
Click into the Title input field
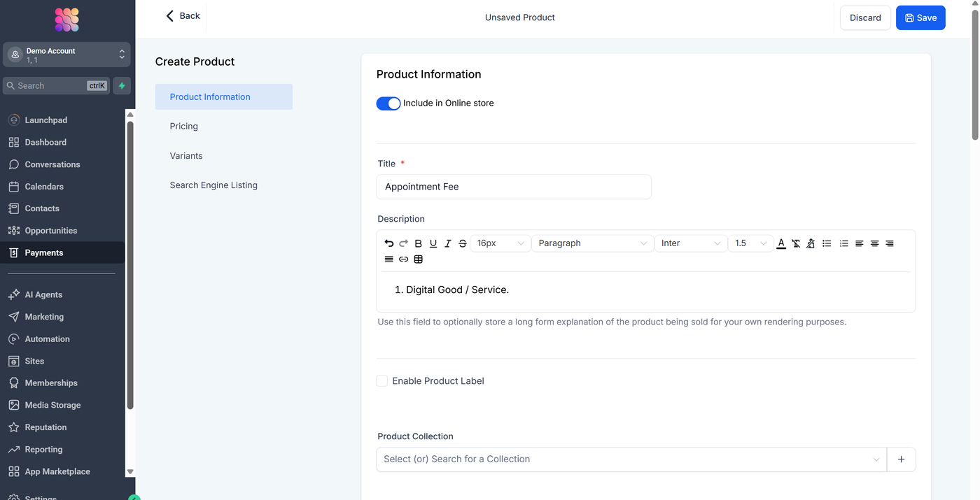click(514, 187)
